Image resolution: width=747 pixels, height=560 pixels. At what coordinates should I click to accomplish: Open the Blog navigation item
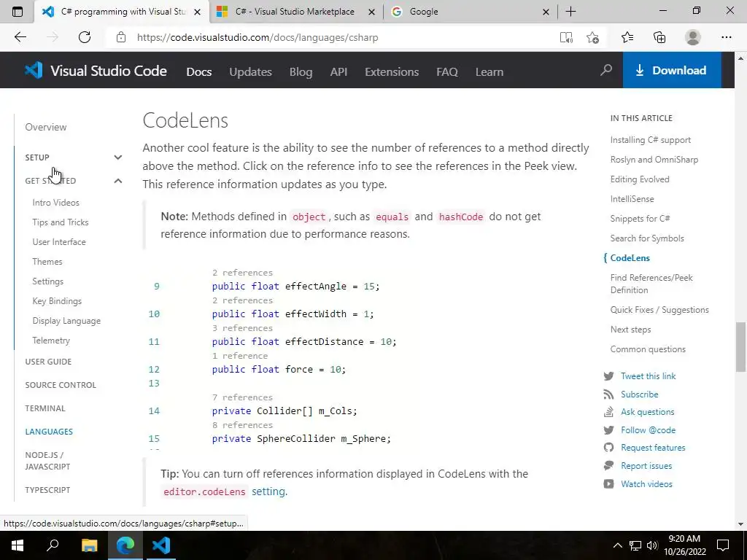tap(301, 72)
